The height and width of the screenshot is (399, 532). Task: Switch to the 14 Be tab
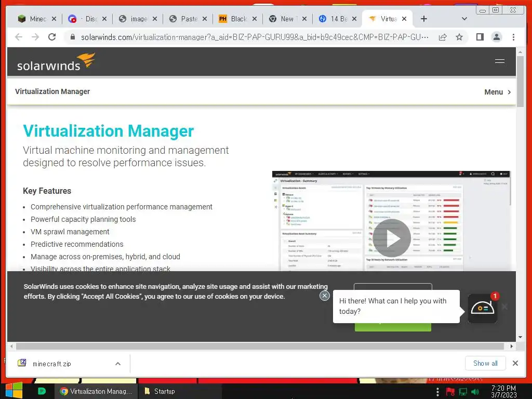[334, 19]
